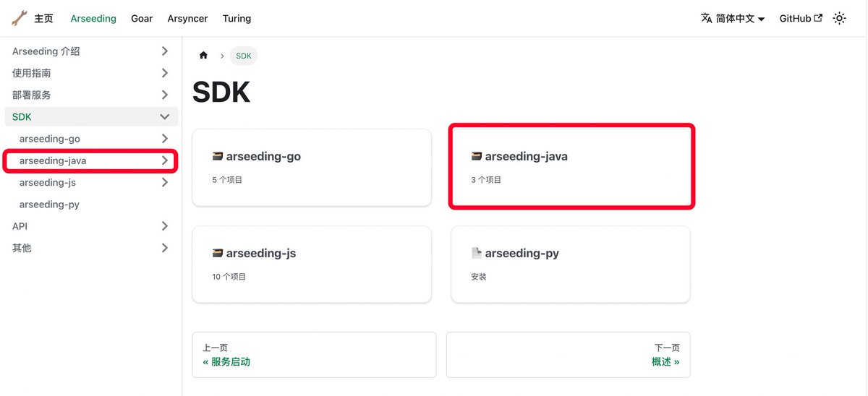The image size is (868, 396).
Task: Click the wrench site logo icon
Action: (20, 18)
